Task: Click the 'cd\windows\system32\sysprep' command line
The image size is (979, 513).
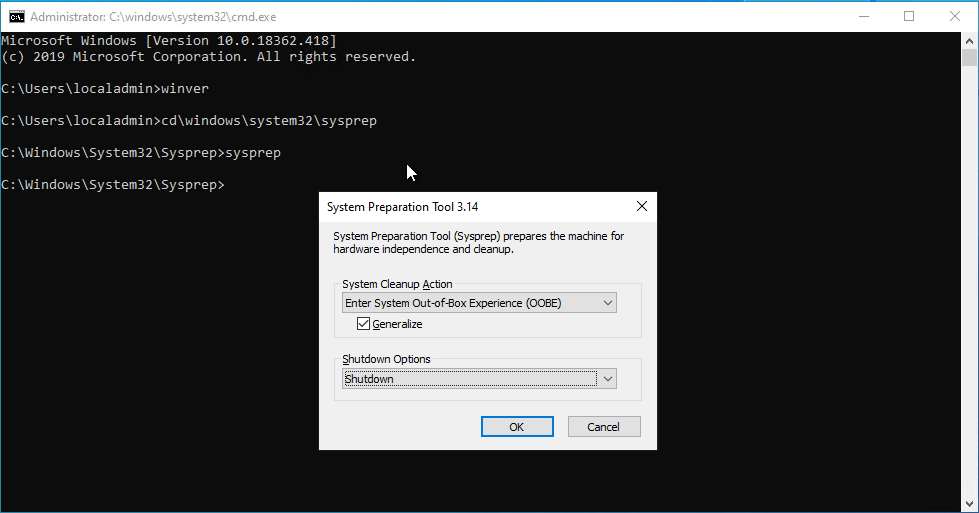Action: [189, 120]
